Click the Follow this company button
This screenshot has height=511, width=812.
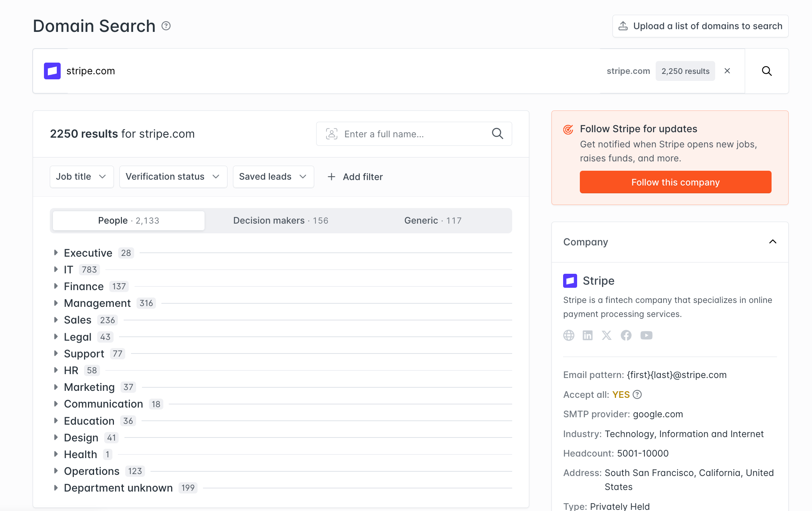(675, 182)
